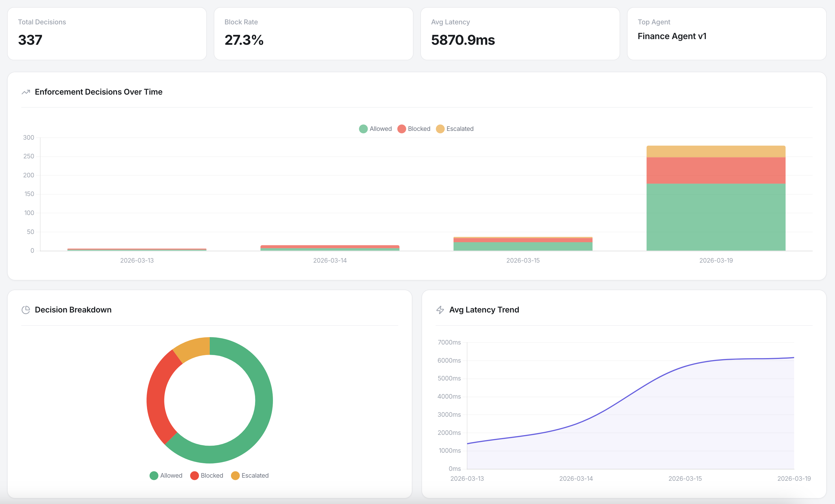Image resolution: width=835 pixels, height=504 pixels.
Task: Click the red Blocked legend dot in bar chart
Action: pyautogui.click(x=402, y=129)
